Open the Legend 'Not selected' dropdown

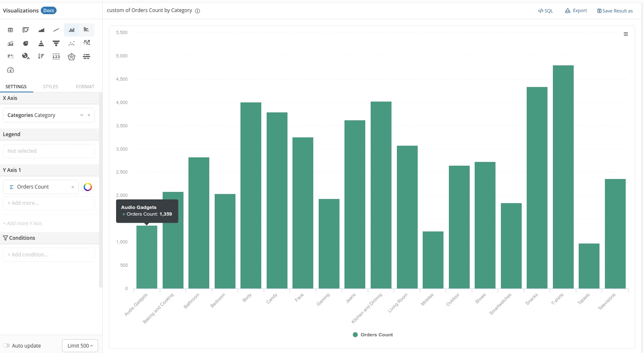[49, 151]
